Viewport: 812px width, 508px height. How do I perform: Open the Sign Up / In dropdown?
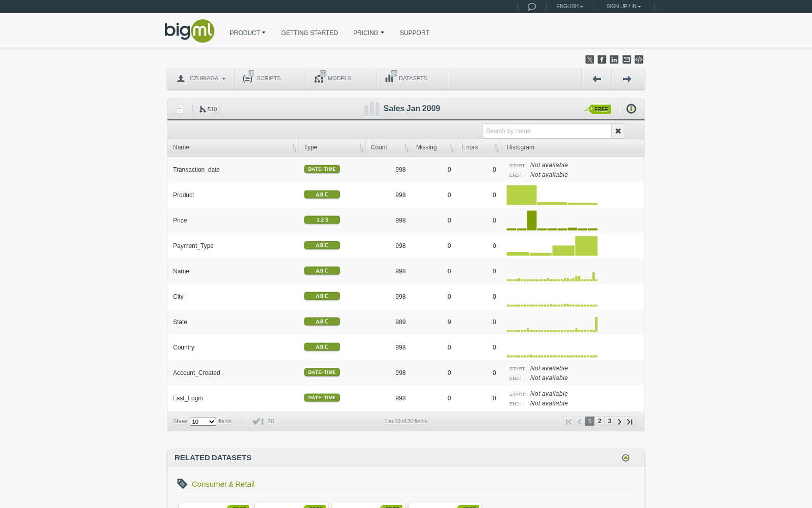pyautogui.click(x=623, y=7)
